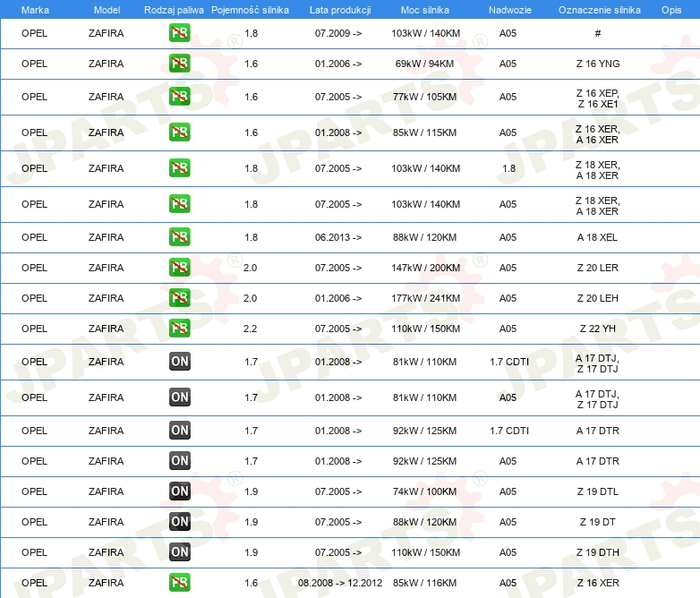Click engine code 'Z 19 DTL'
Screen dimensions: 700x598
598,491
